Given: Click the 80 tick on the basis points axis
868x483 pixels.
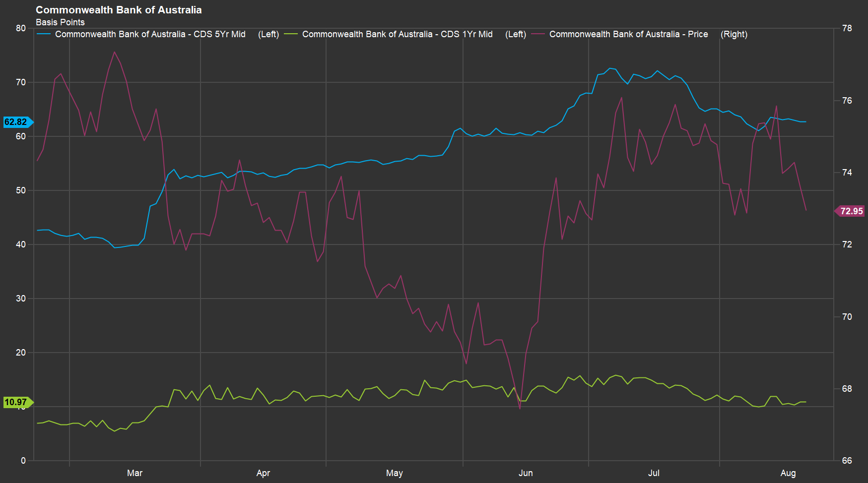Looking at the screenshot, I should click(21, 28).
